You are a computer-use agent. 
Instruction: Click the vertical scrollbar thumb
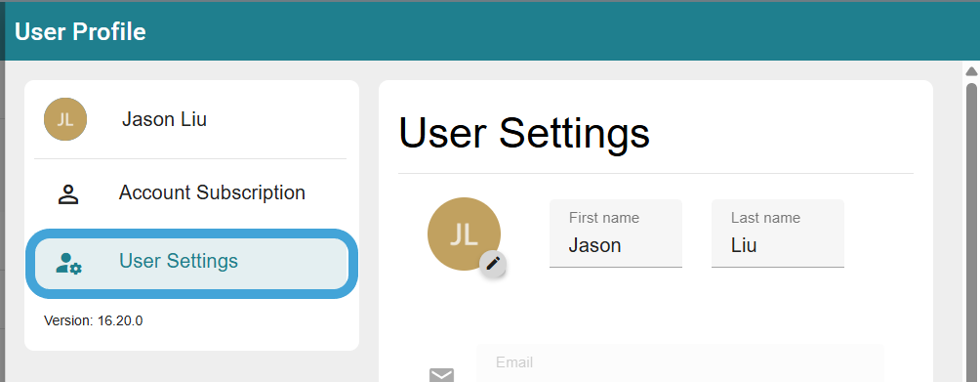pyautogui.click(x=971, y=232)
